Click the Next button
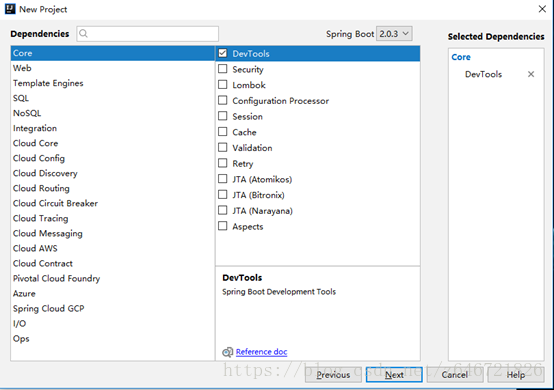554x390 pixels. click(x=394, y=375)
